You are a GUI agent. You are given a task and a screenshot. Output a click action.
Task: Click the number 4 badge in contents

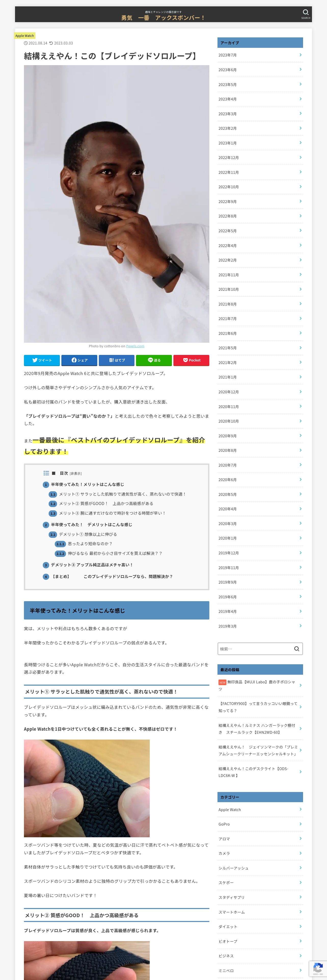[x=46, y=577]
